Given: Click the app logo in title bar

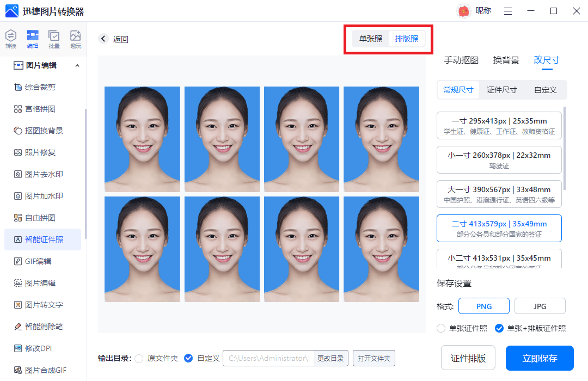Looking at the screenshot, I should point(11,11).
